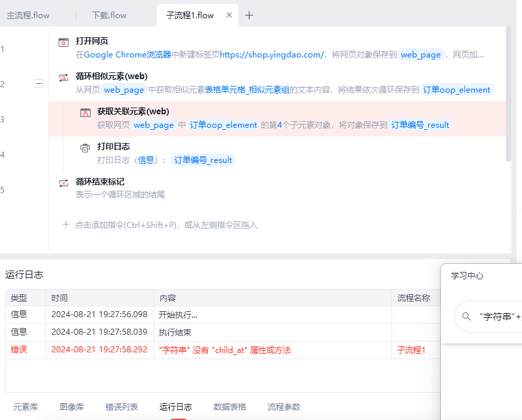The height and width of the screenshot is (420, 522).
Task: Click the flow editor vertical scrollbar
Action: click(508, 94)
